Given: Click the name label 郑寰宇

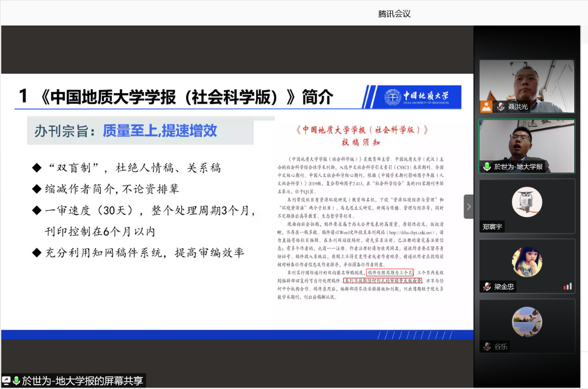Looking at the screenshot, I should 493,227.
